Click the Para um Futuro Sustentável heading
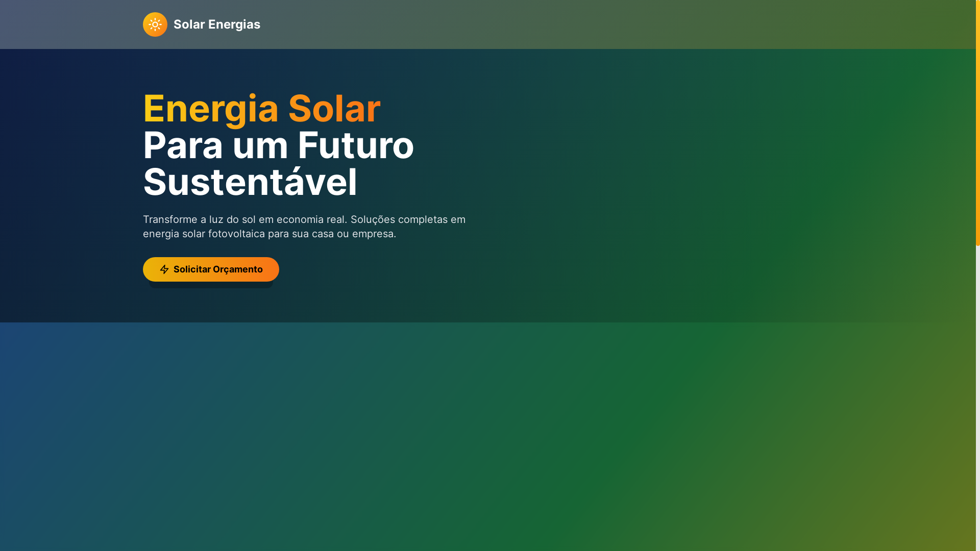The width and height of the screenshot is (980, 551). 278,163
